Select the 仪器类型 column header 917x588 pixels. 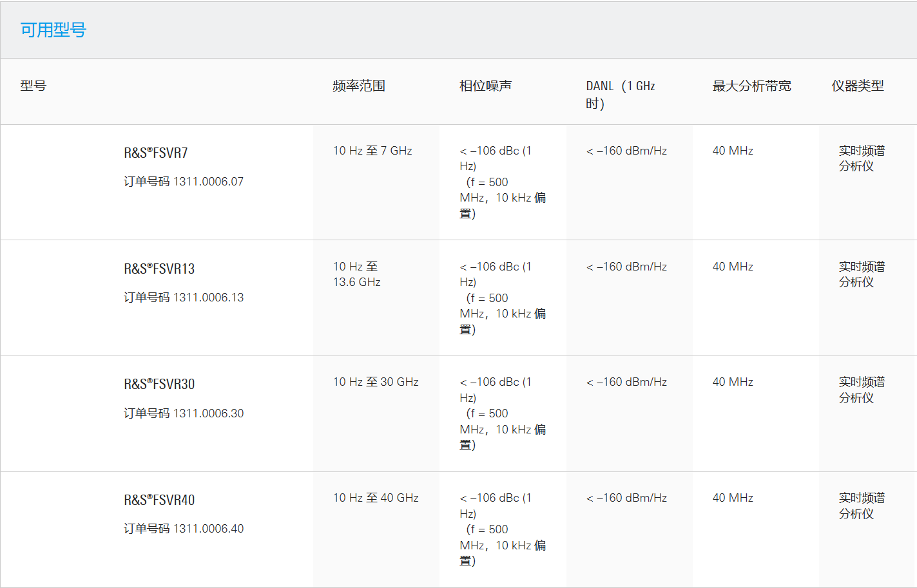tap(857, 86)
